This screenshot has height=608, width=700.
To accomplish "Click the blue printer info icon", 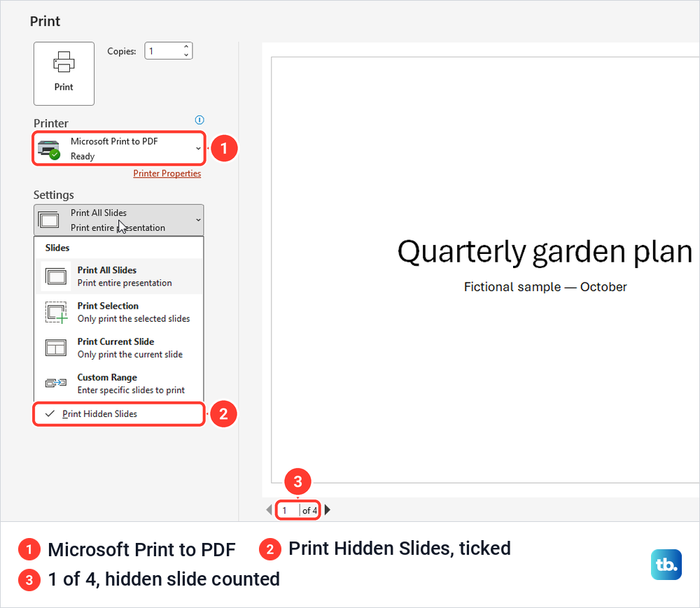I will click(199, 120).
